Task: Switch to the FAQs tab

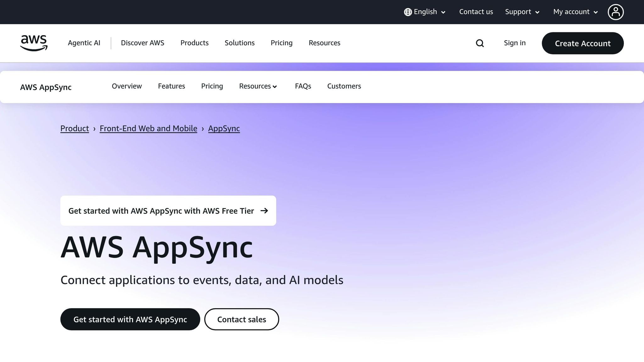Action: (x=303, y=86)
